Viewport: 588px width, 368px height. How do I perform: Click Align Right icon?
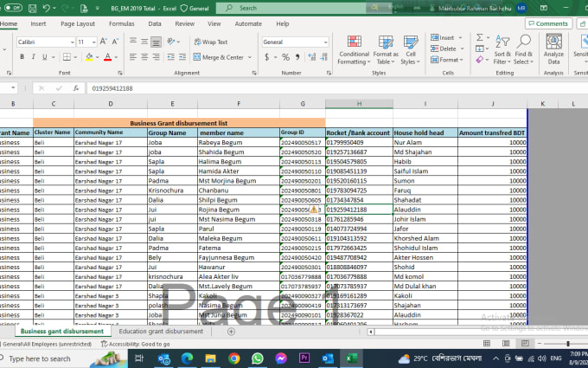pyautogui.click(x=156, y=57)
